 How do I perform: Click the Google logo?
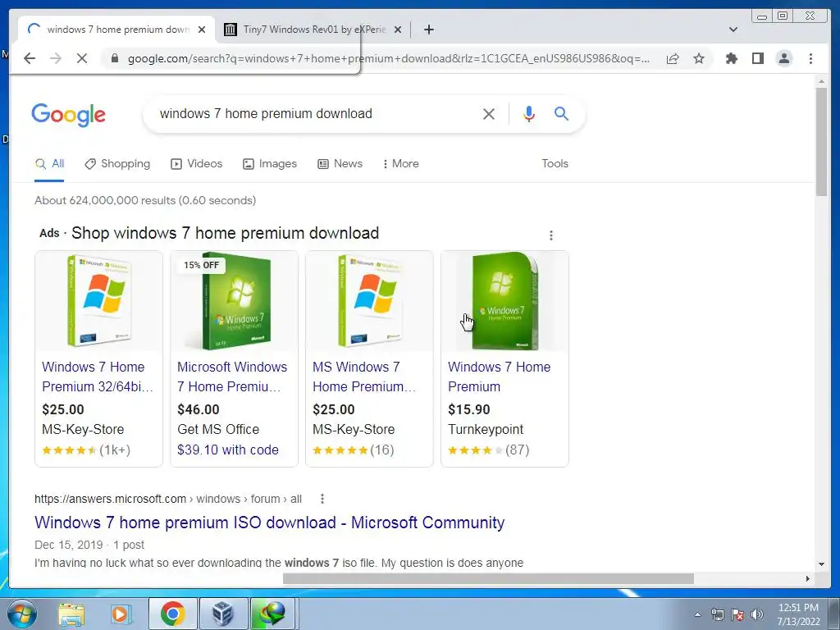click(69, 115)
